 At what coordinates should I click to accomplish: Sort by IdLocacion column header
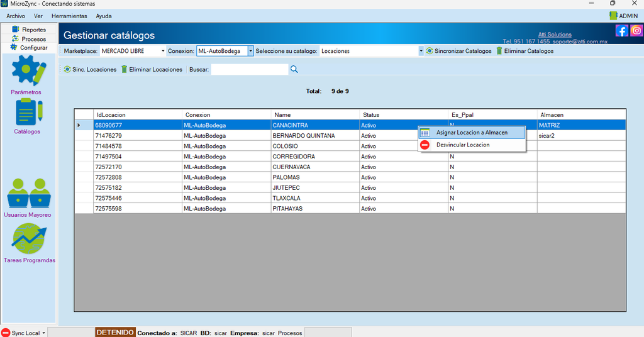[x=138, y=115]
